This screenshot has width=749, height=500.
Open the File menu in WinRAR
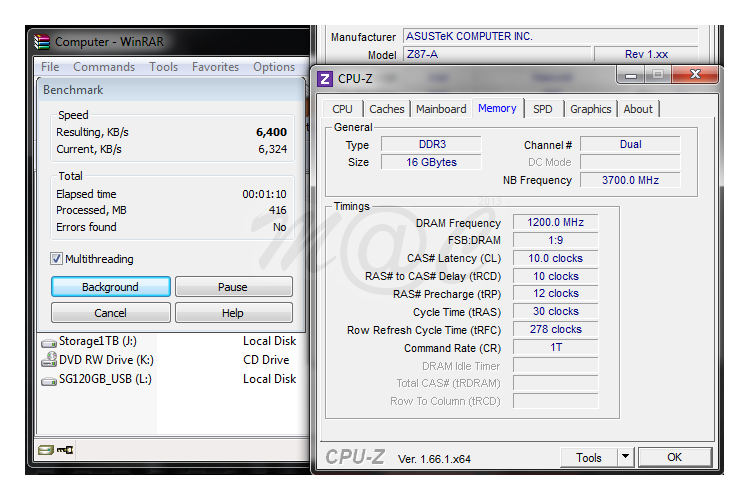(x=50, y=67)
